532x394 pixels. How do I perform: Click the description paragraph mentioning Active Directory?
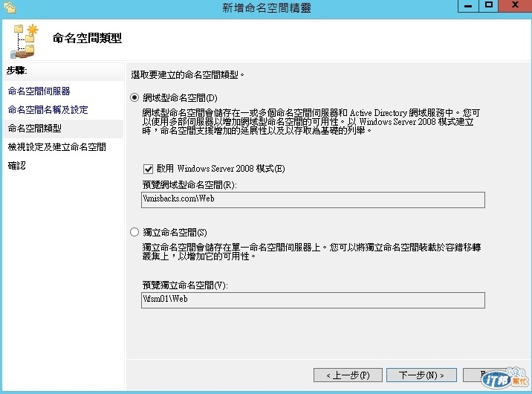point(311,121)
